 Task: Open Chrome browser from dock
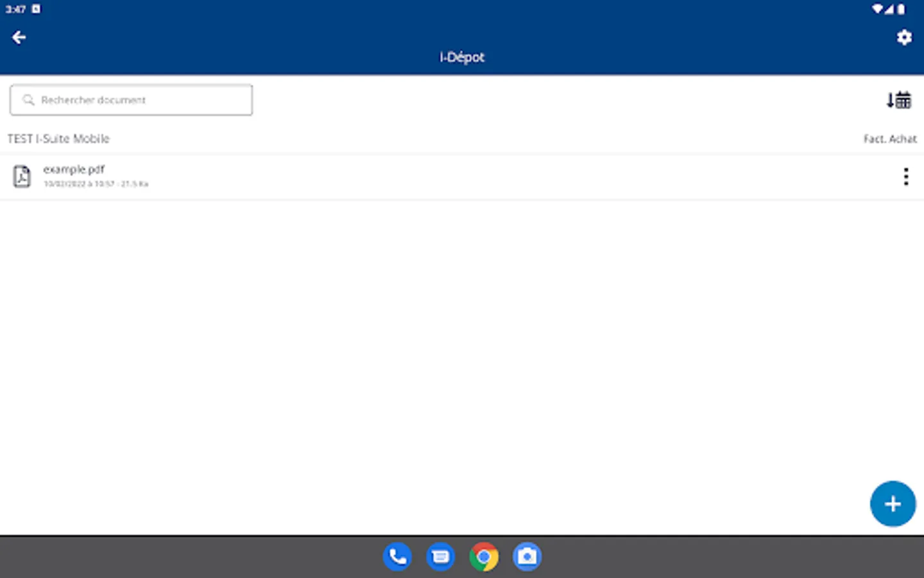click(484, 557)
